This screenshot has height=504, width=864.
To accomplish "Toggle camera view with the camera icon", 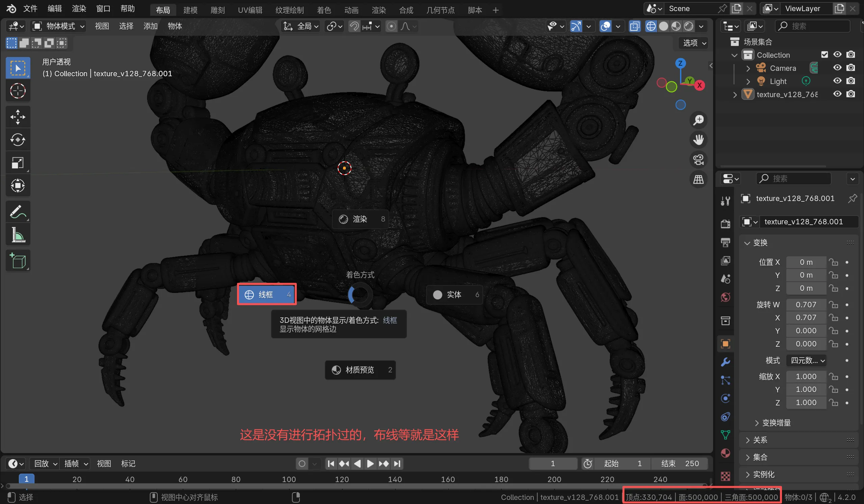I will point(698,160).
